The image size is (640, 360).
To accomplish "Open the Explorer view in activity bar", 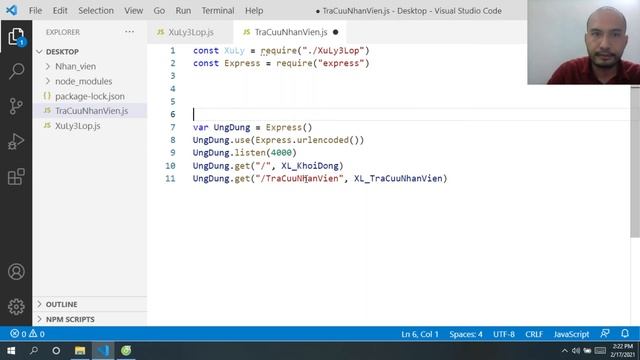I will click(16, 37).
